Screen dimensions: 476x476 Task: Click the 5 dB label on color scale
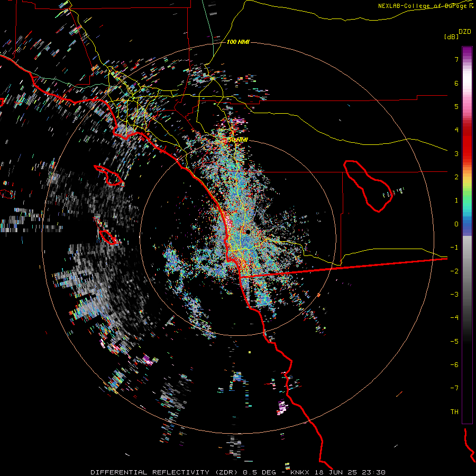point(456,106)
